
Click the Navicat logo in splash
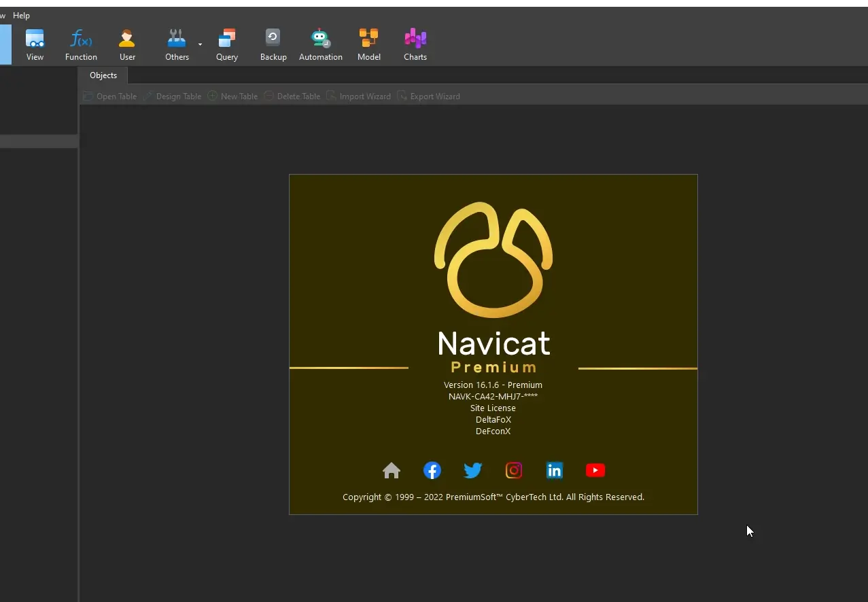pyautogui.click(x=493, y=260)
